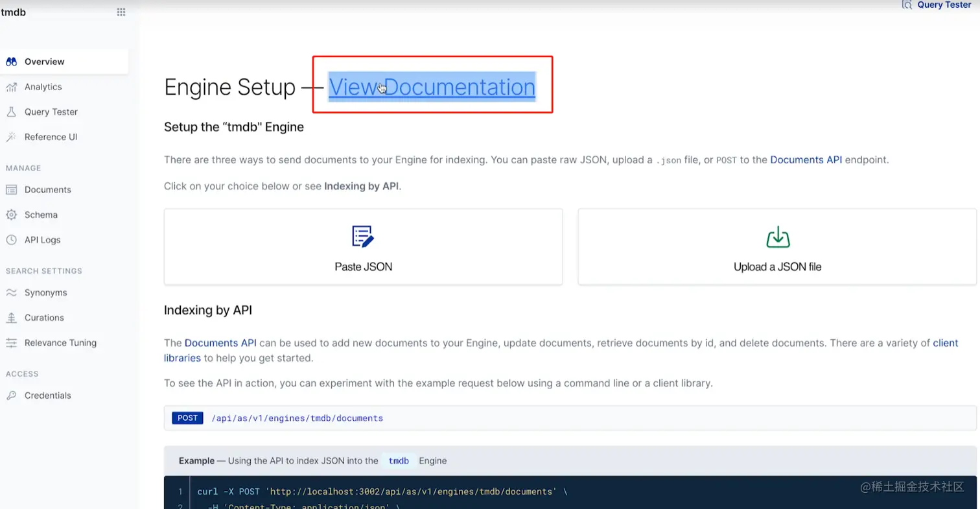Click the Paste JSON card
The width and height of the screenshot is (980, 509).
[x=363, y=246]
